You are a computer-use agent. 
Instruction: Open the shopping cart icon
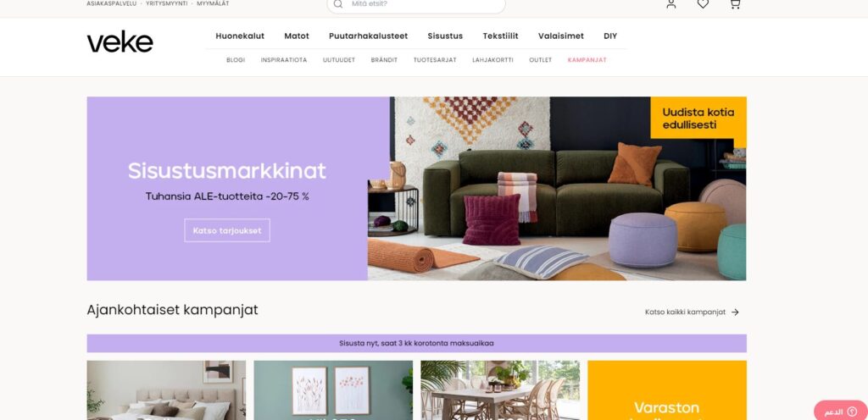click(735, 4)
